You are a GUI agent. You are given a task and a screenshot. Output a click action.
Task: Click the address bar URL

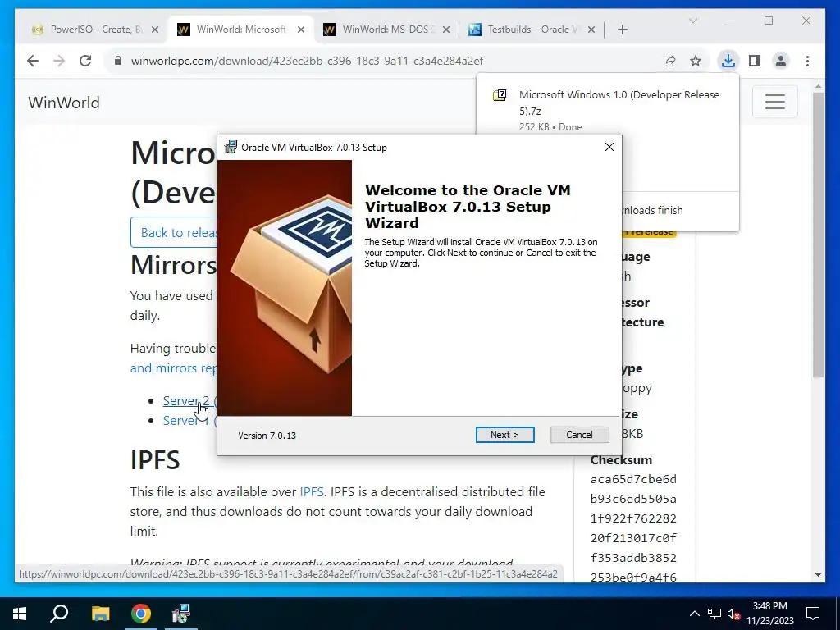click(x=307, y=61)
